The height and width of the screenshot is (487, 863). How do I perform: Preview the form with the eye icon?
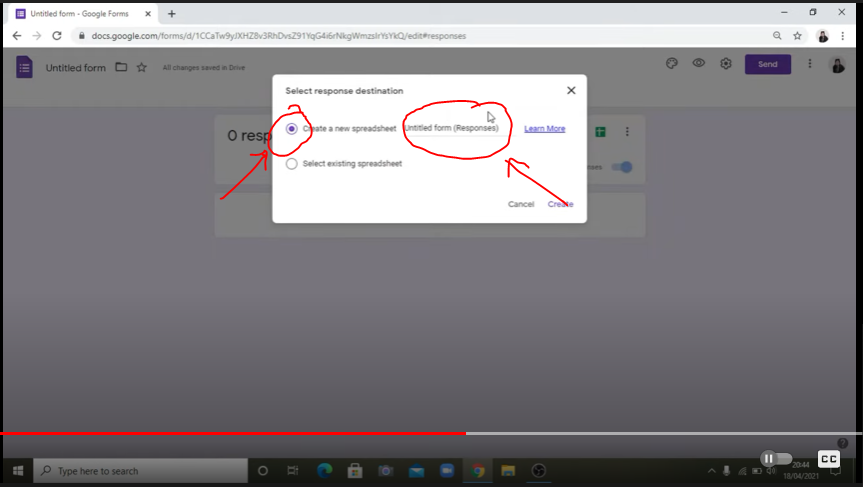(x=698, y=63)
